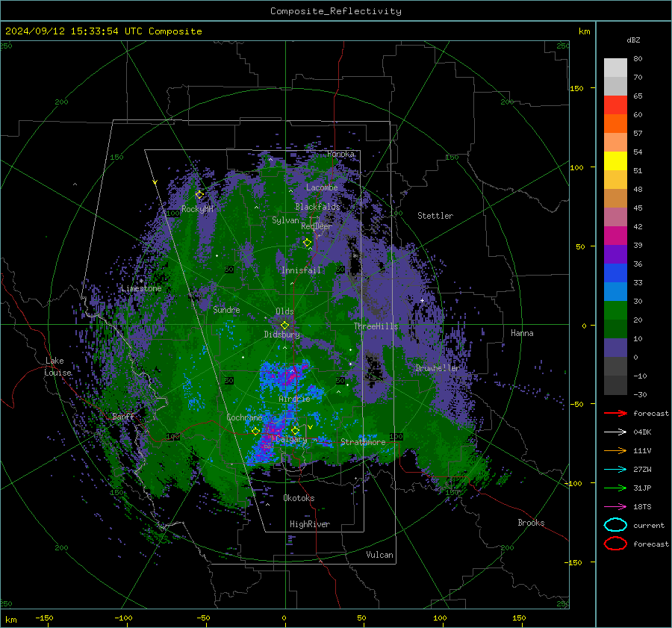Viewport: 672px width, 628px height.
Task: Click the Blackfalds label
Action: click(x=317, y=206)
